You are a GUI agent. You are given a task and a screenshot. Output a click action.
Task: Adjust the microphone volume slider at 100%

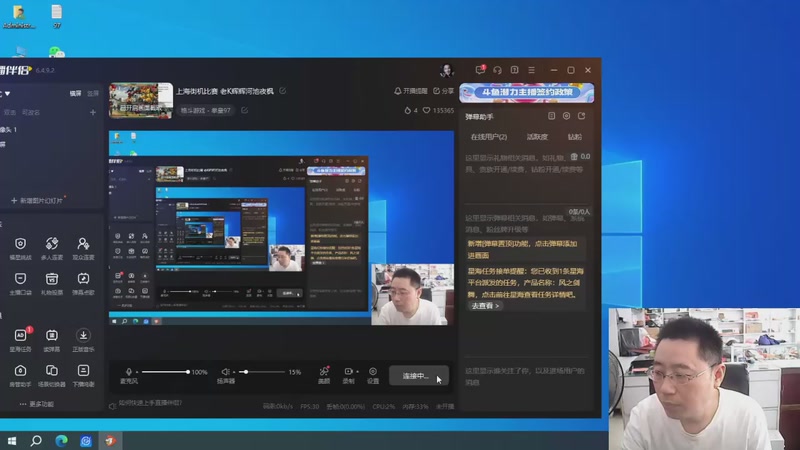coord(165,372)
